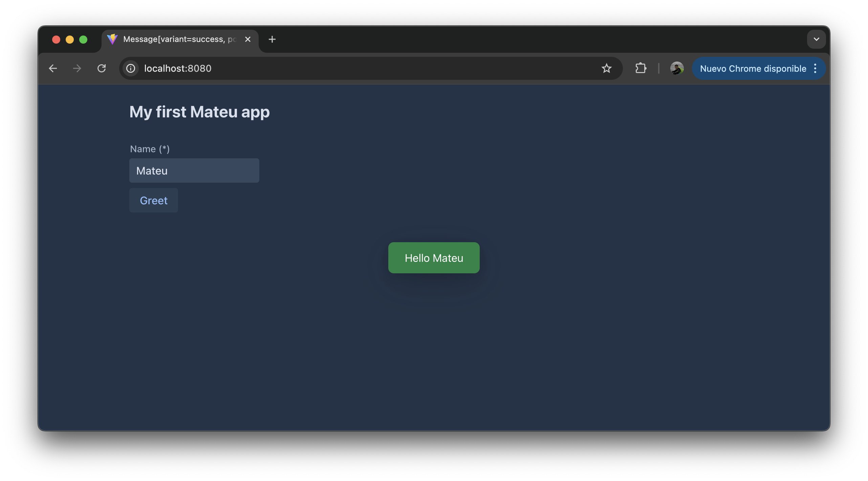Viewport: 868px width, 481px height.
Task: Click the browser forward arrow
Action: (77, 69)
